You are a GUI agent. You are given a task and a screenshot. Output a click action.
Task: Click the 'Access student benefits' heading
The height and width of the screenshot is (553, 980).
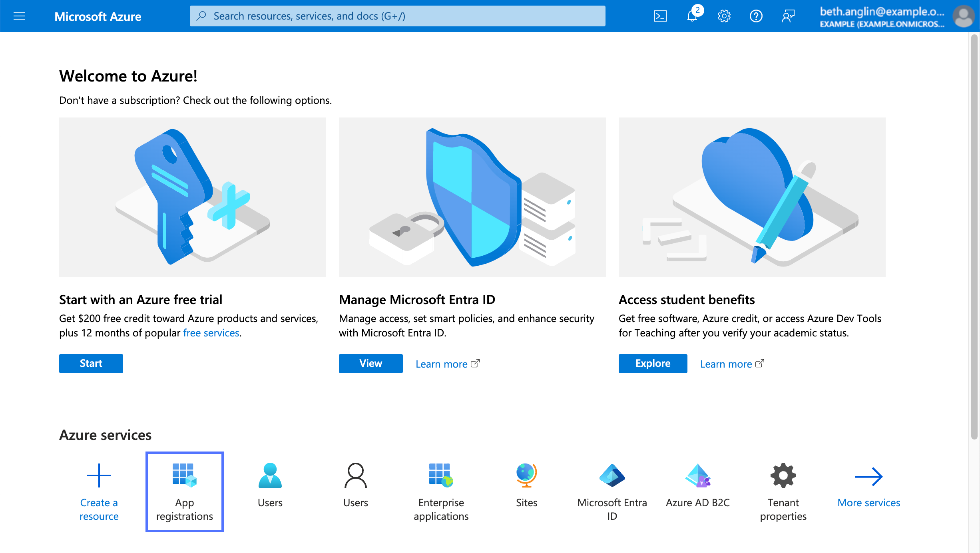pos(687,299)
